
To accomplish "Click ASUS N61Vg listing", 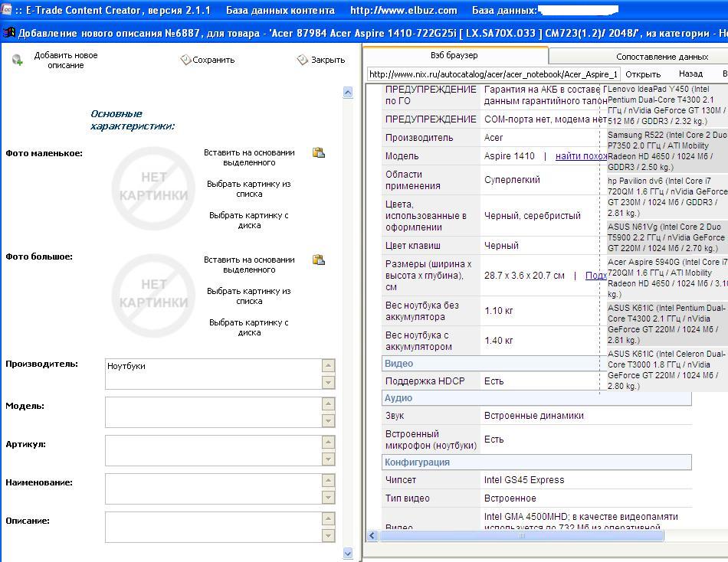I will tap(667, 237).
